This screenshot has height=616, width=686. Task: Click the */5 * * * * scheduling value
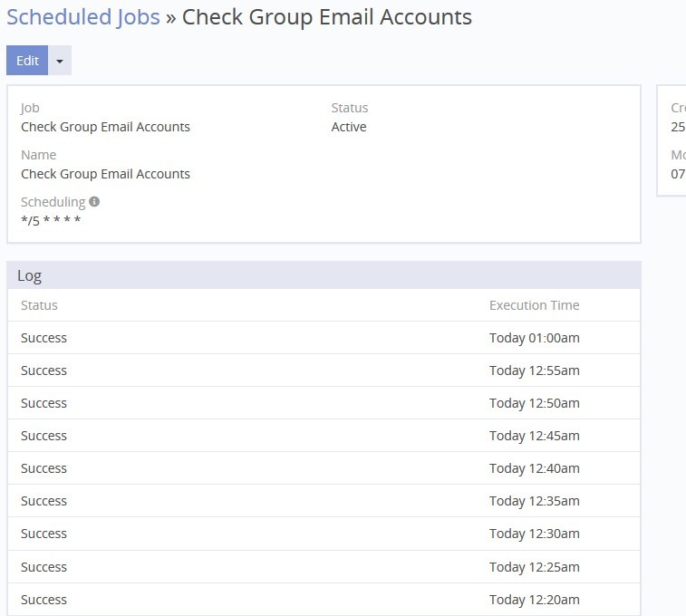coord(51,221)
